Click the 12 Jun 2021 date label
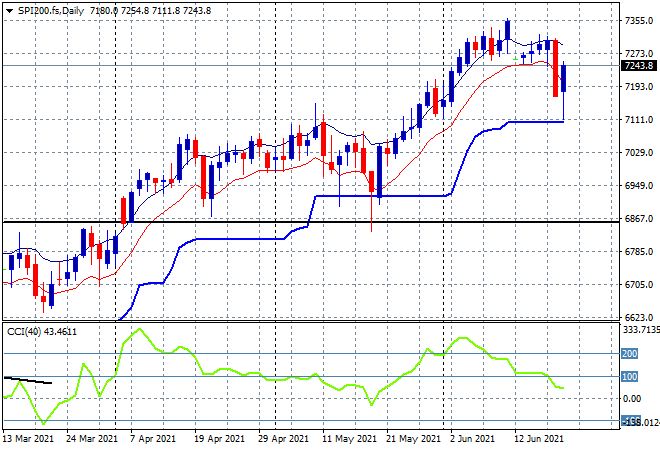Image resolution: width=660 pixels, height=450 pixels. [539, 439]
